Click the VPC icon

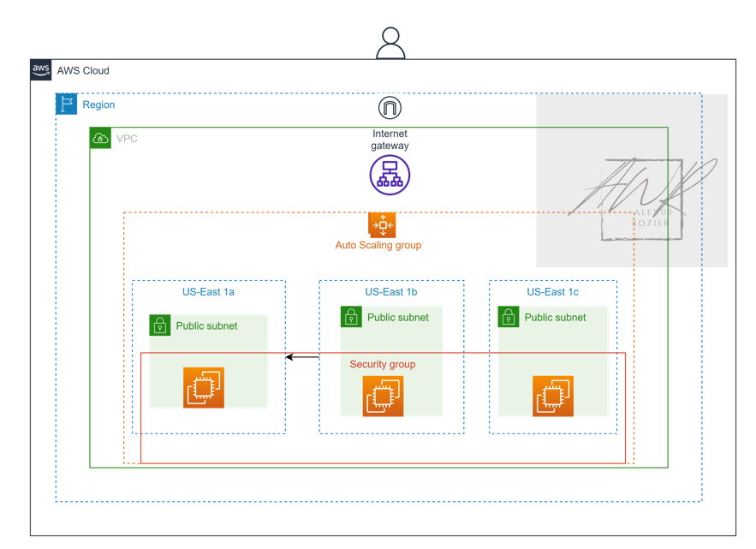pyautogui.click(x=100, y=138)
